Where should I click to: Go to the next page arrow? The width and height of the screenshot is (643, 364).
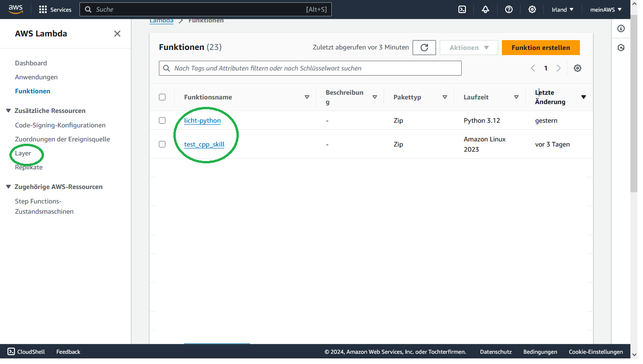pyautogui.click(x=558, y=68)
